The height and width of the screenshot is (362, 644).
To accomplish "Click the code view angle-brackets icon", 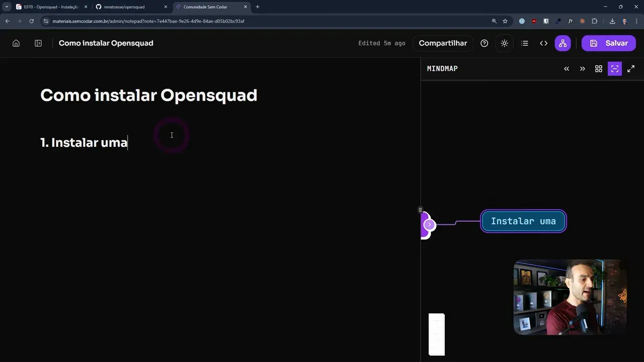I will 543,43.
